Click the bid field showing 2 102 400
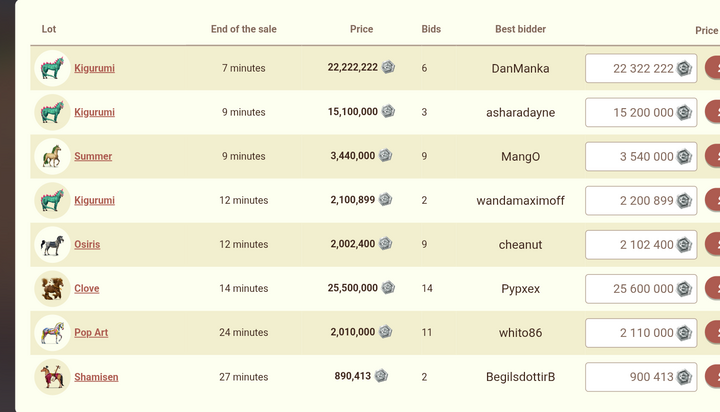Image resolution: width=720 pixels, height=412 pixels. point(632,245)
